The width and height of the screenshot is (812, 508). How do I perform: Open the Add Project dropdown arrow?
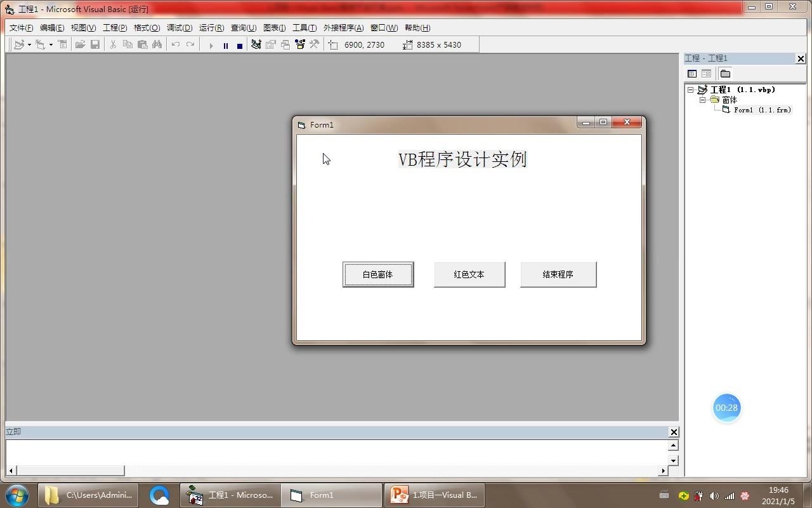[30, 44]
